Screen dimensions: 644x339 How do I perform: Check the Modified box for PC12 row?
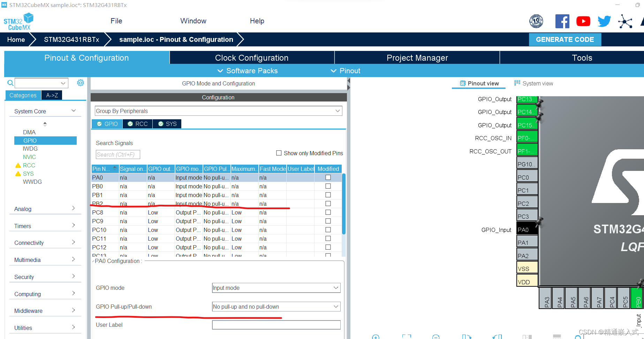click(x=328, y=247)
